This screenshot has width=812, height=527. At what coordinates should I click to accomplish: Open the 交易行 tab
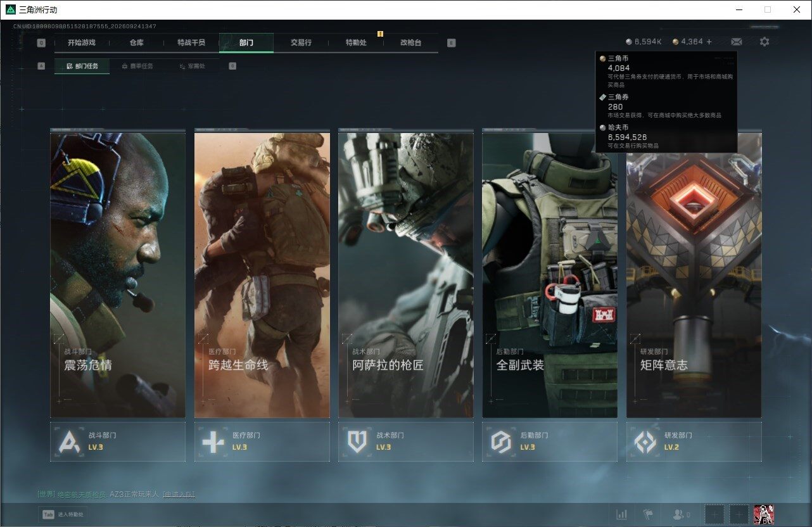(301, 43)
